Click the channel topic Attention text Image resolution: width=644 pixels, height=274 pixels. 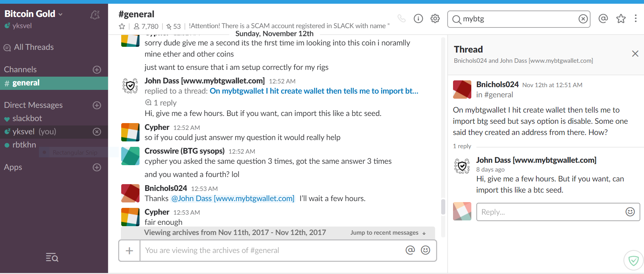click(x=289, y=26)
